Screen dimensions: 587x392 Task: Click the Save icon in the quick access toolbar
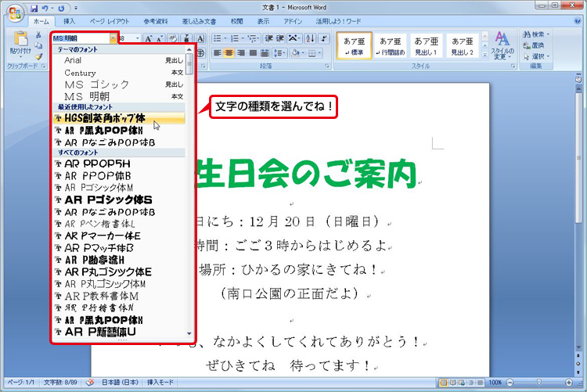34,8
